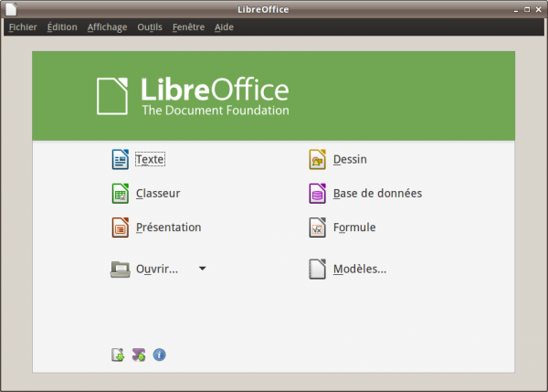Click the Impress Présentation icon

point(121,228)
